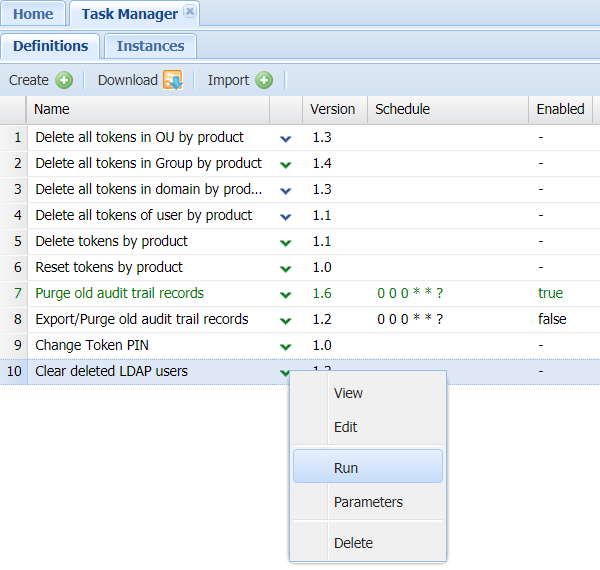
Task: Close the Task Manager tab
Action: tap(190, 13)
